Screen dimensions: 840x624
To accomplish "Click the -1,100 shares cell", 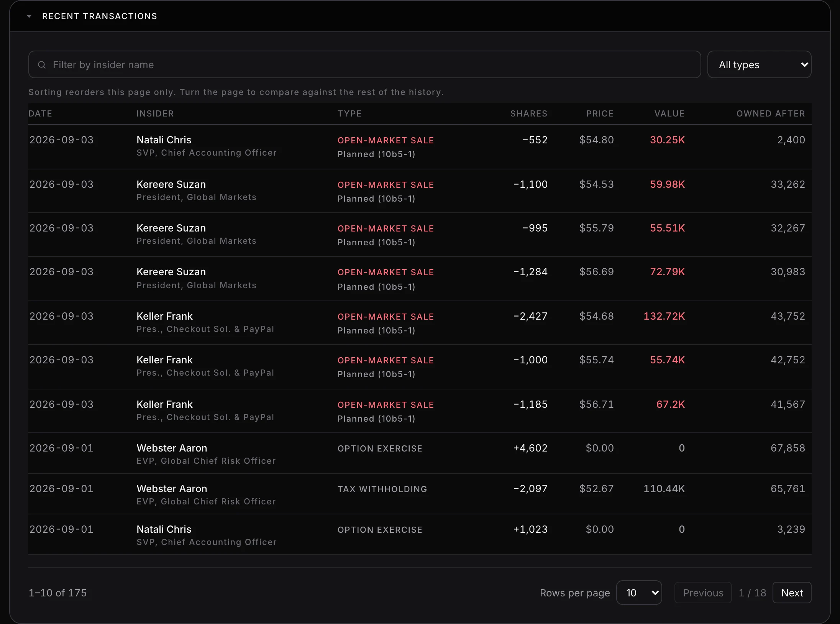I will pyautogui.click(x=530, y=184).
